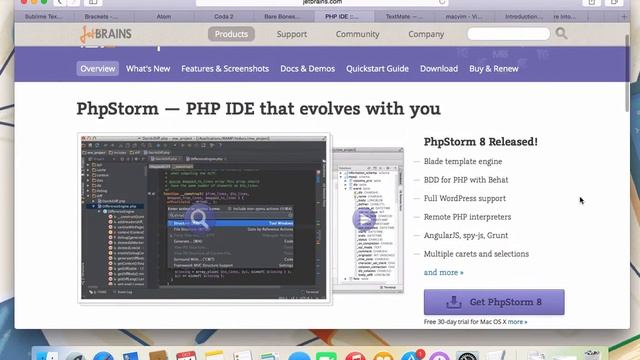Screen dimensions: 640x360
Task: Switch to the Coda 2 tab
Action: pos(224,17)
